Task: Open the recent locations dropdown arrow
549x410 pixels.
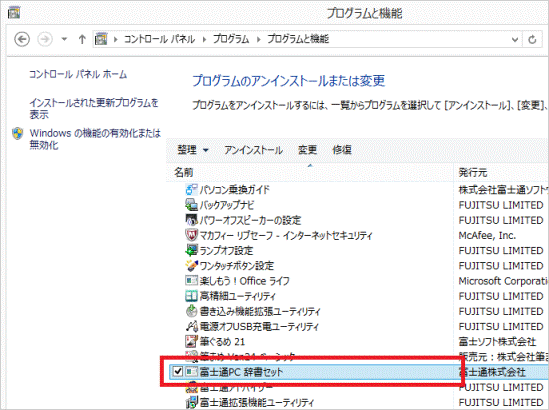Action: (x=64, y=39)
